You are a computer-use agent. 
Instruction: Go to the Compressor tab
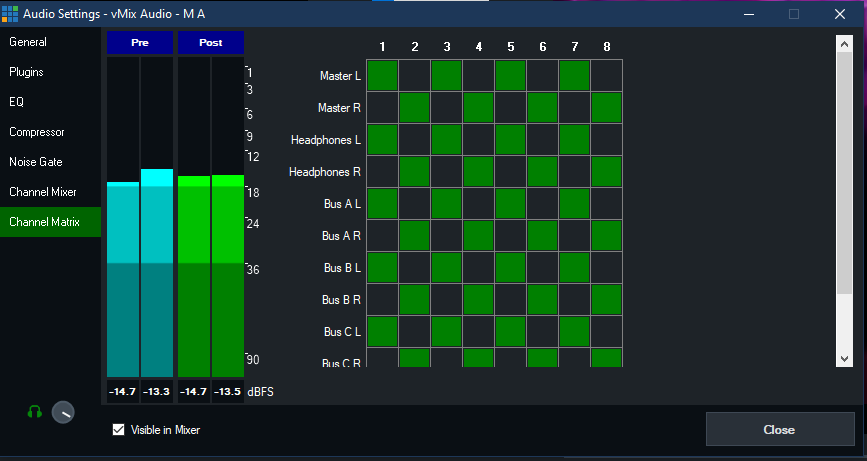(37, 132)
